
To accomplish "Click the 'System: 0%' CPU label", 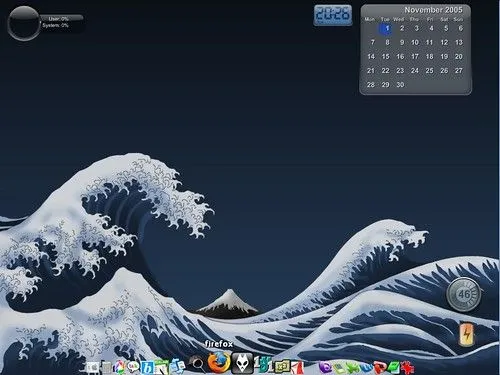I will pos(55,25).
